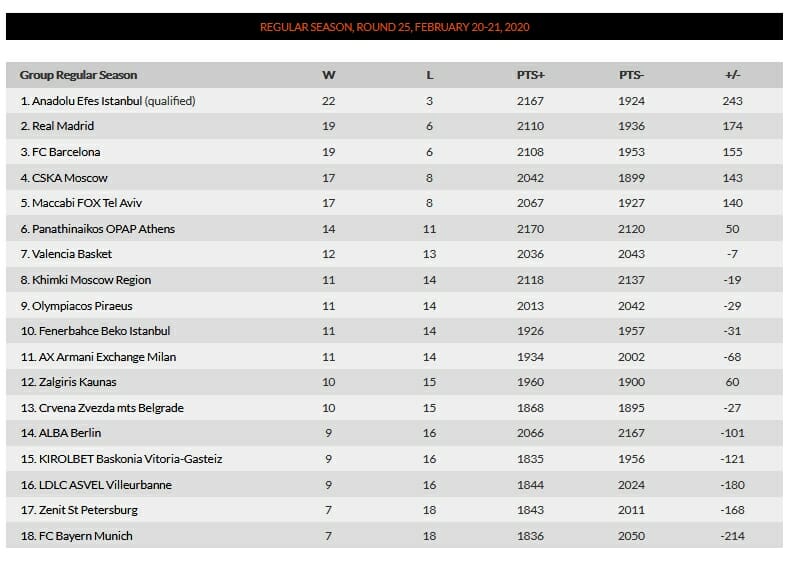Click the ALBA Berlin team name
Viewport: 790px width, 562px height.
tap(70, 433)
